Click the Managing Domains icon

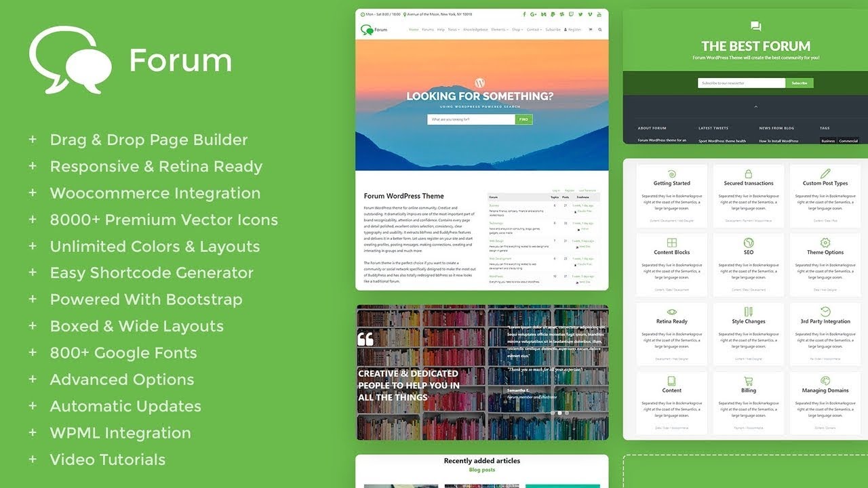tap(825, 381)
